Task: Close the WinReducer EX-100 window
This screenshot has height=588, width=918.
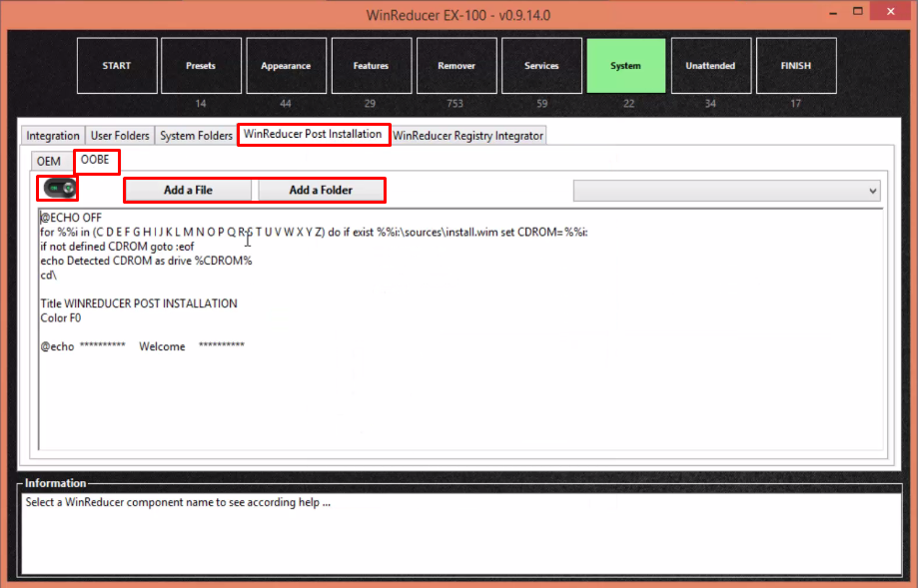Action: point(890,12)
